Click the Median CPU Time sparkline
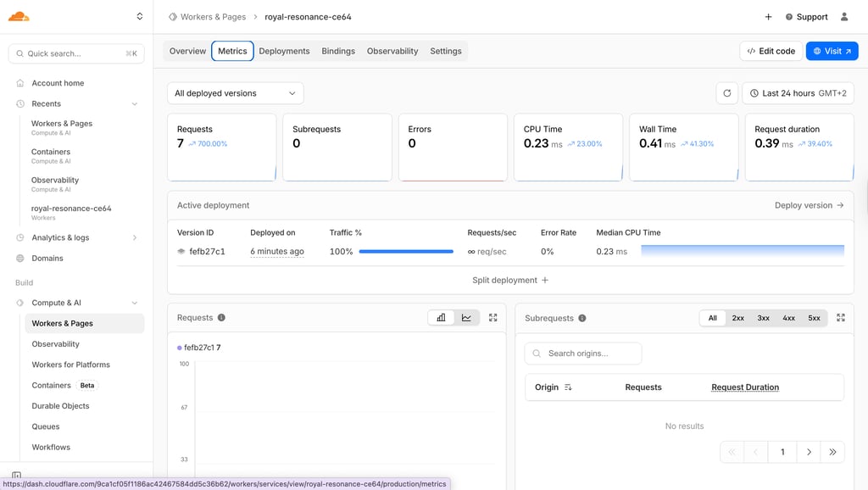The image size is (868, 490). 743,251
